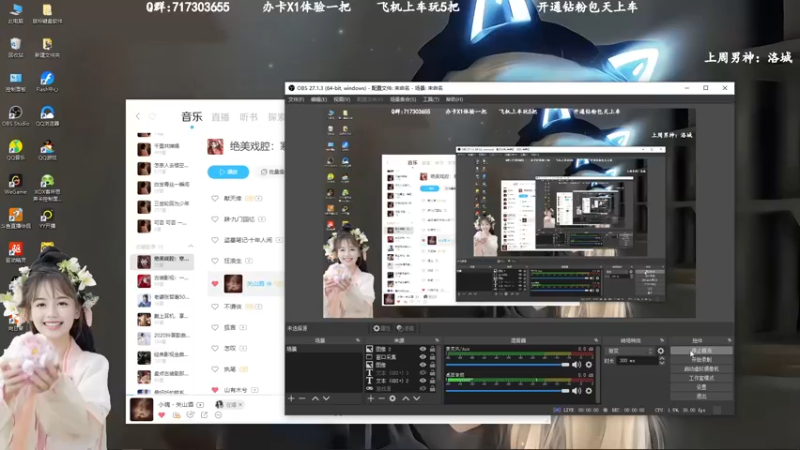Toggle lock on 窗口采集 source

pyautogui.click(x=432, y=357)
